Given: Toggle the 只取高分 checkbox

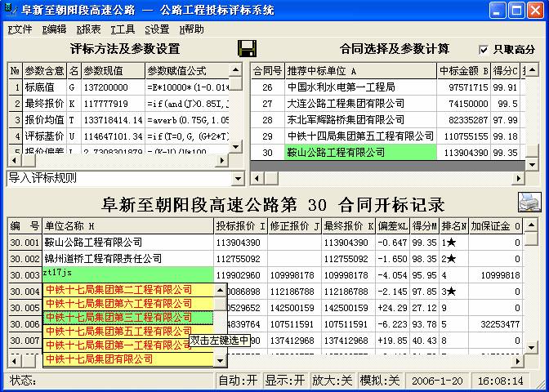Looking at the screenshot, I should point(484,50).
